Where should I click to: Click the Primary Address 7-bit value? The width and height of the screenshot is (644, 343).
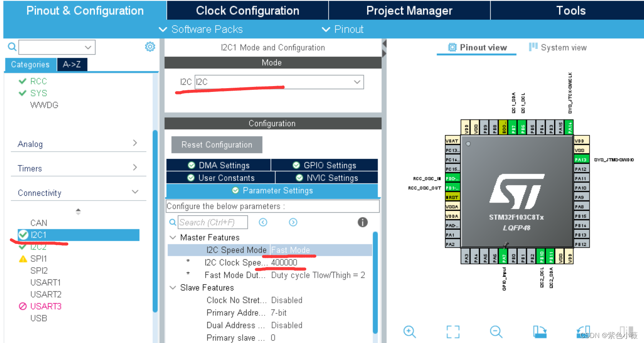point(279,313)
